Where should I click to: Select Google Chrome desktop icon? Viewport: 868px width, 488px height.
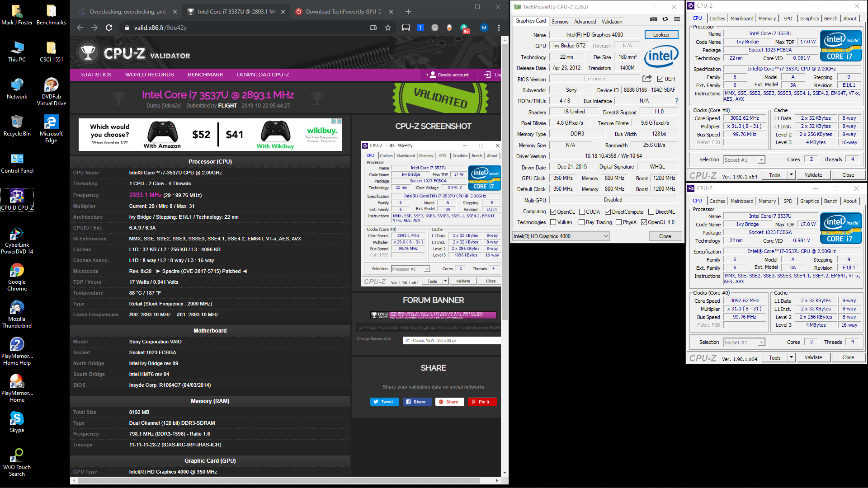pos(17,277)
